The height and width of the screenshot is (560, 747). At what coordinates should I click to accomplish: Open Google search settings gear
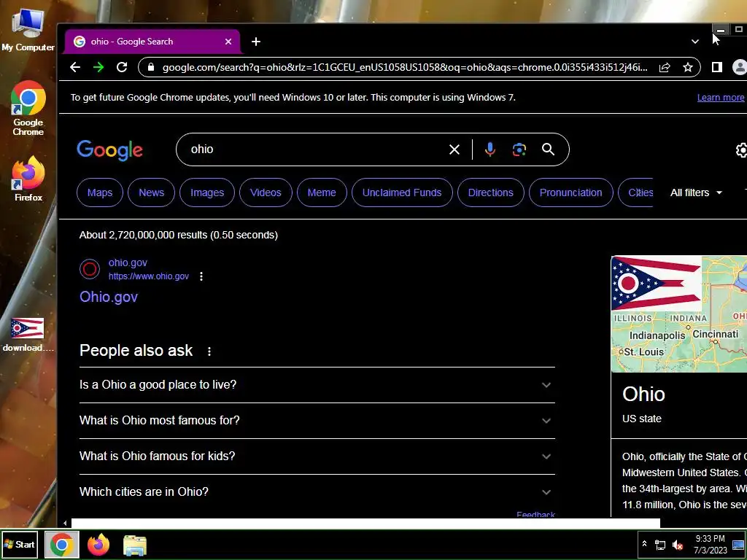coord(741,150)
